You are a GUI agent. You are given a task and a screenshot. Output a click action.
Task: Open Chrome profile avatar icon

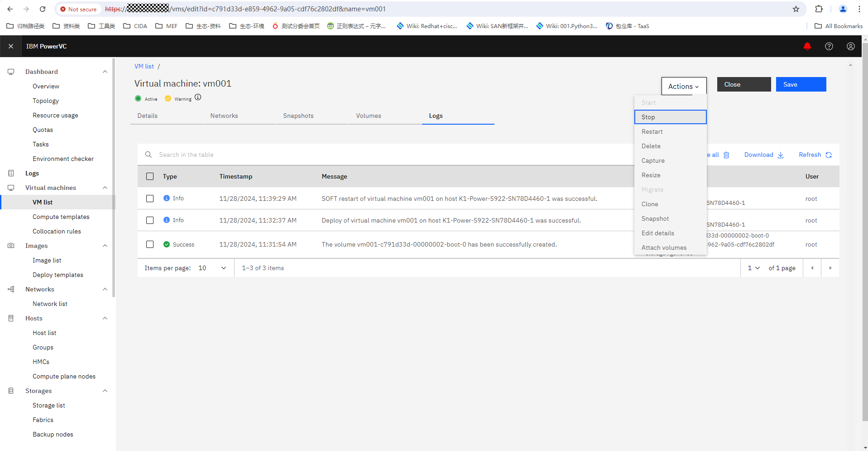click(x=843, y=9)
